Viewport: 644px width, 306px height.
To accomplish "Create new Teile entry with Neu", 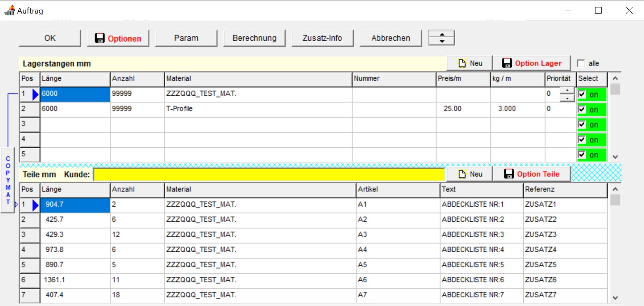I will [x=470, y=174].
